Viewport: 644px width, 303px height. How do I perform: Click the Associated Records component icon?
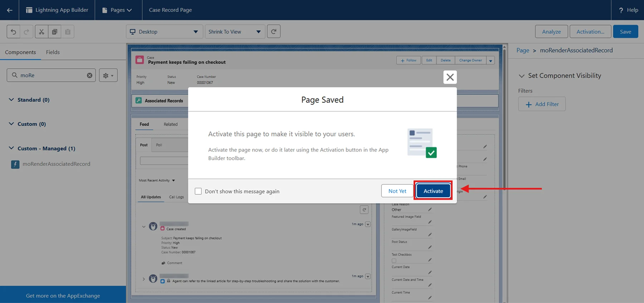139,100
